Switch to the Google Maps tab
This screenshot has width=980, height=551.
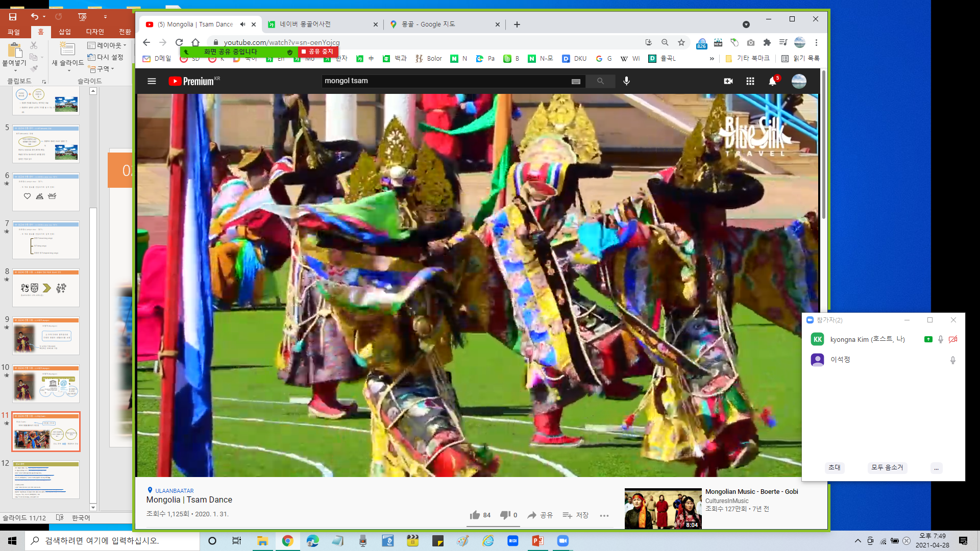pyautogui.click(x=445, y=24)
